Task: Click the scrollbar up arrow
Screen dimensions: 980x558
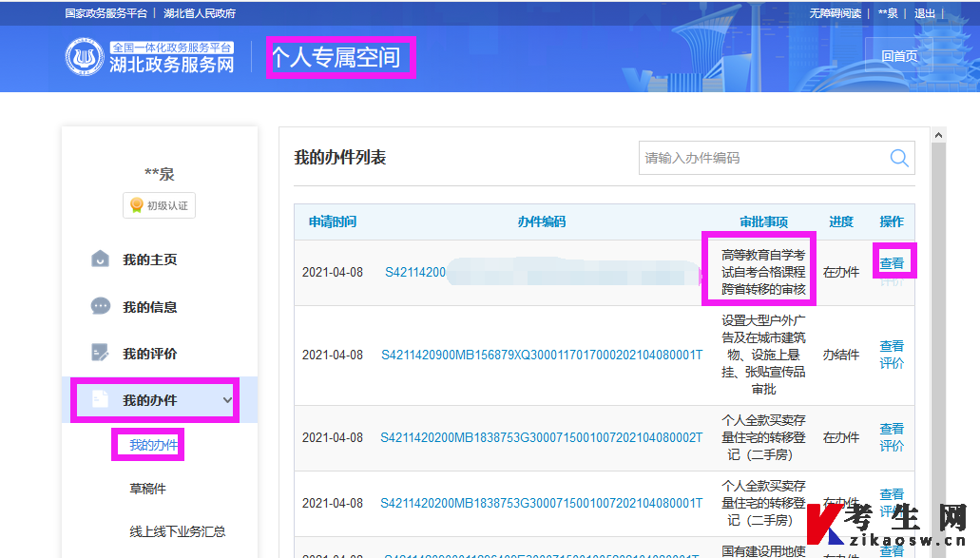Action: 938,135
